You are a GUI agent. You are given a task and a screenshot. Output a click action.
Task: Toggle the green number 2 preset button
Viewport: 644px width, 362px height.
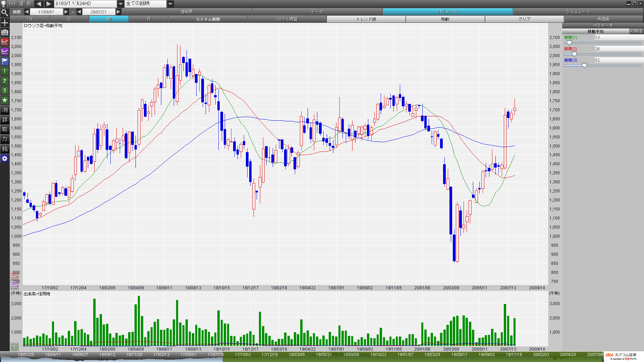pyautogui.click(x=5, y=81)
